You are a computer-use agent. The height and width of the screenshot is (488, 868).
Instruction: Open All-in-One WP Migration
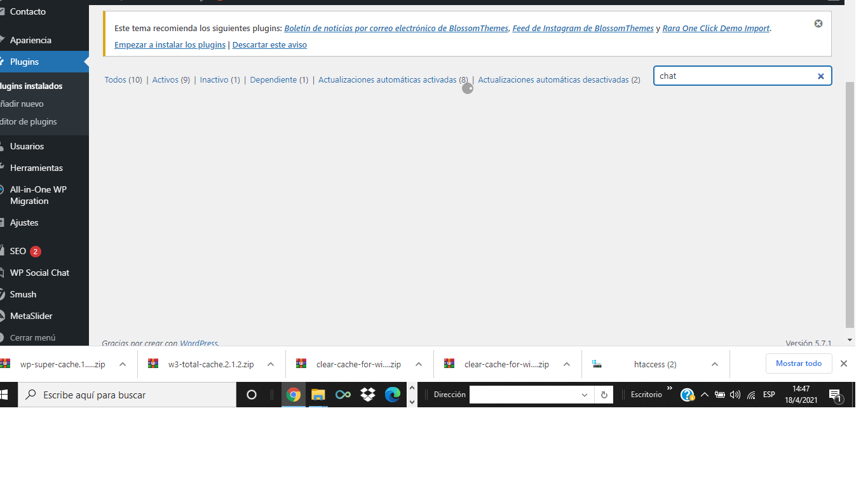pyautogui.click(x=38, y=195)
